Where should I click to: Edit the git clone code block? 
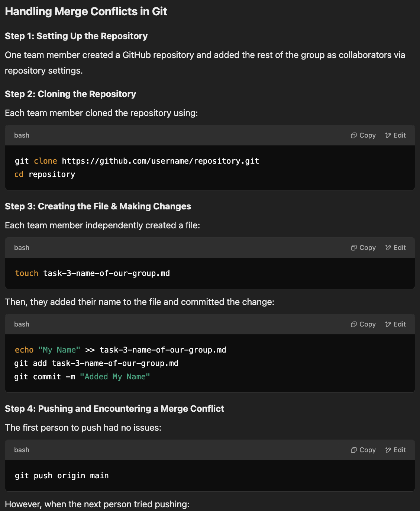pyautogui.click(x=395, y=135)
